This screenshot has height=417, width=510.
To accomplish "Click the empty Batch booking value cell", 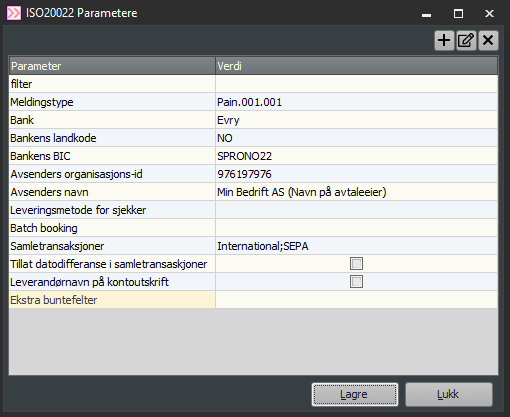I will click(356, 228).
